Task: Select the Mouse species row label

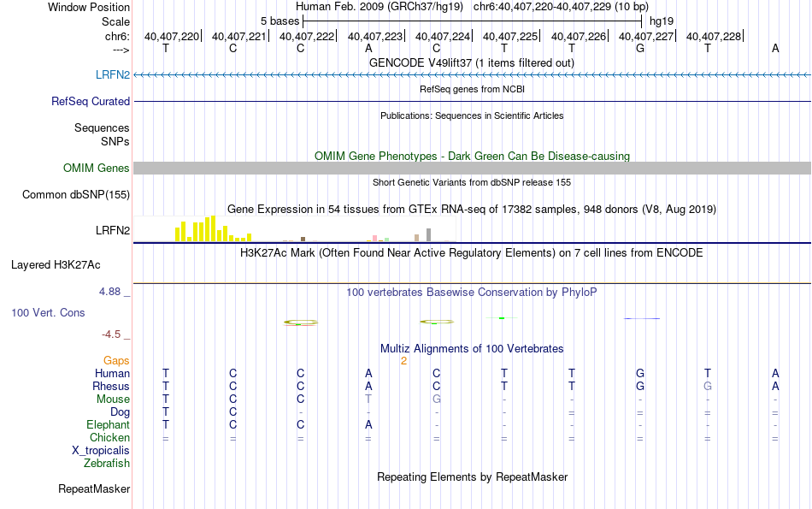Action: tap(114, 400)
